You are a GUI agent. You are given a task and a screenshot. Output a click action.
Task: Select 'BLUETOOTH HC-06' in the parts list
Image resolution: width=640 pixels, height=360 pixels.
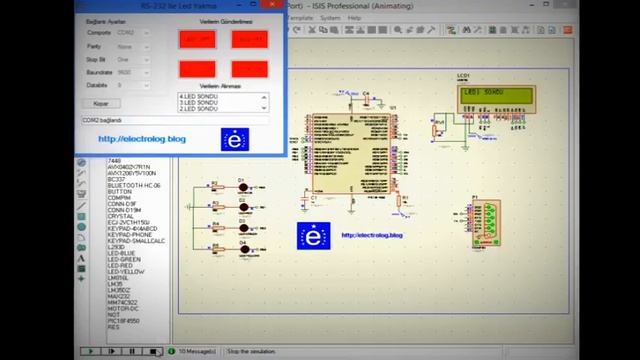134,185
